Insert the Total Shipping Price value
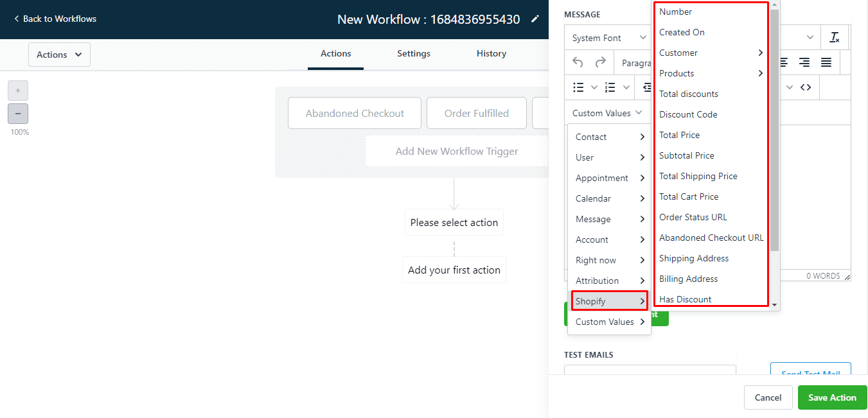 710,176
